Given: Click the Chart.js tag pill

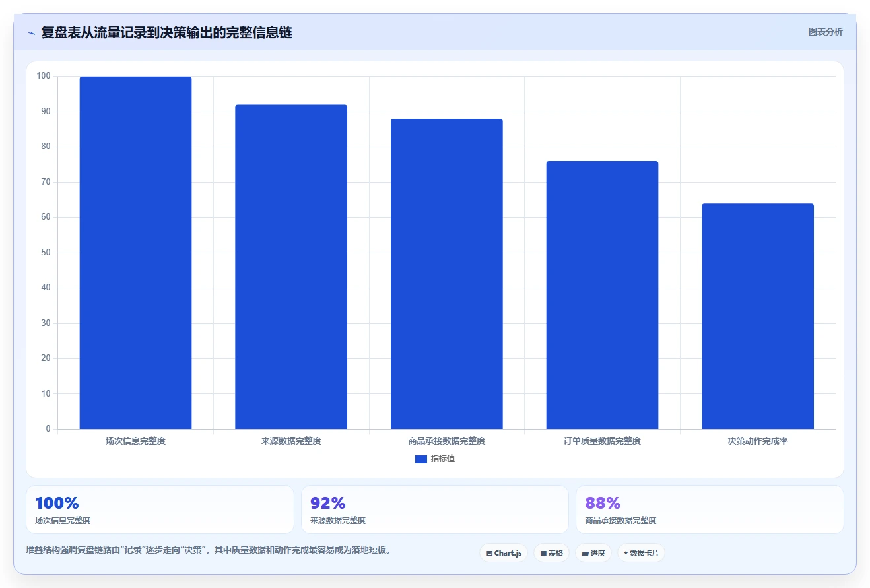Looking at the screenshot, I should pyautogui.click(x=504, y=553).
